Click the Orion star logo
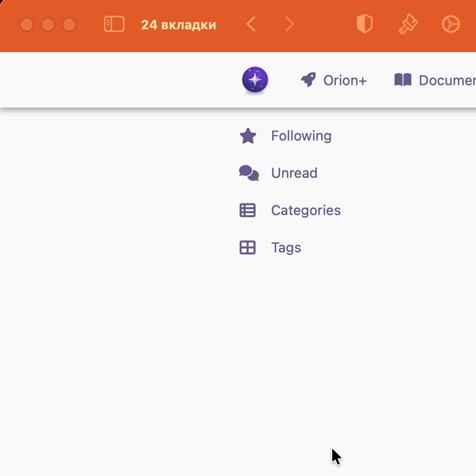476x476 pixels. pos(255,80)
